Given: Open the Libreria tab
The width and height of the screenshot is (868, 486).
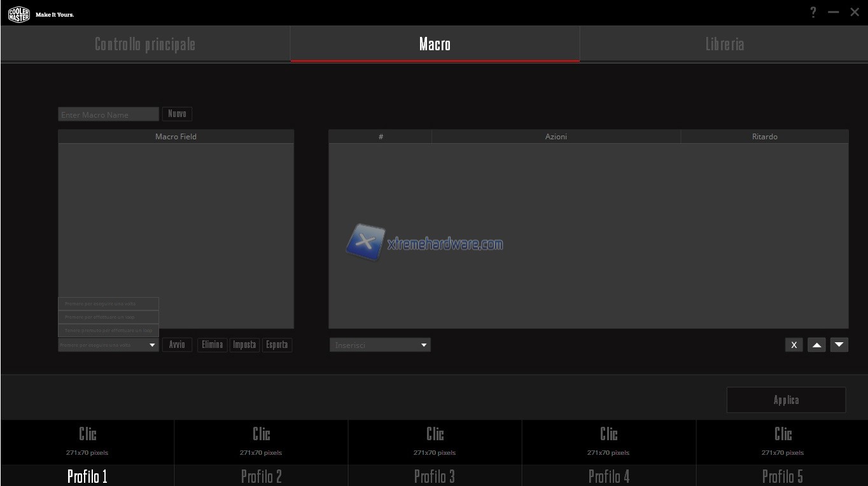Looking at the screenshot, I should (724, 44).
